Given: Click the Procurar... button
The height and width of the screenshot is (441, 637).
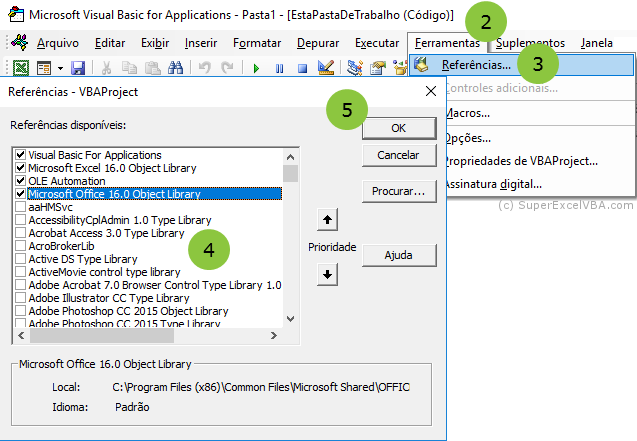Looking at the screenshot, I should [x=399, y=191].
